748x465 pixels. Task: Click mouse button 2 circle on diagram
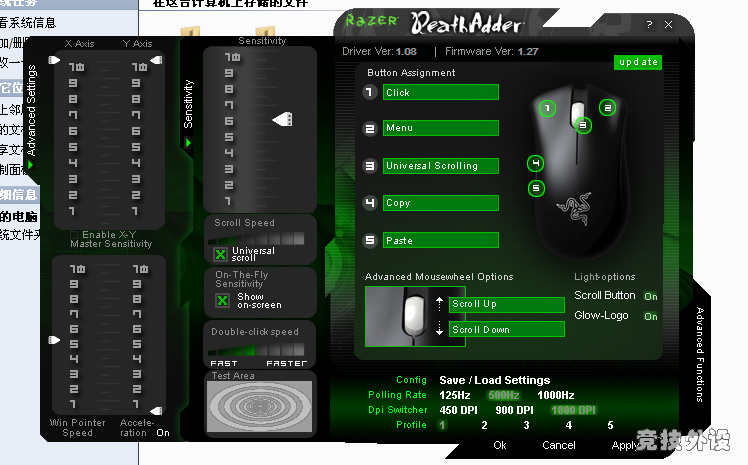(x=607, y=108)
